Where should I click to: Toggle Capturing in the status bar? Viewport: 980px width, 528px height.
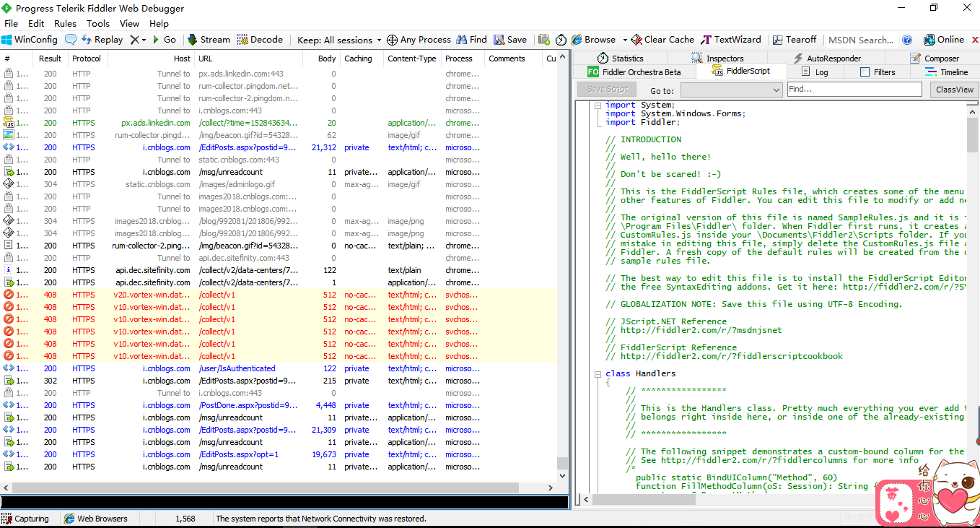[x=25, y=519]
